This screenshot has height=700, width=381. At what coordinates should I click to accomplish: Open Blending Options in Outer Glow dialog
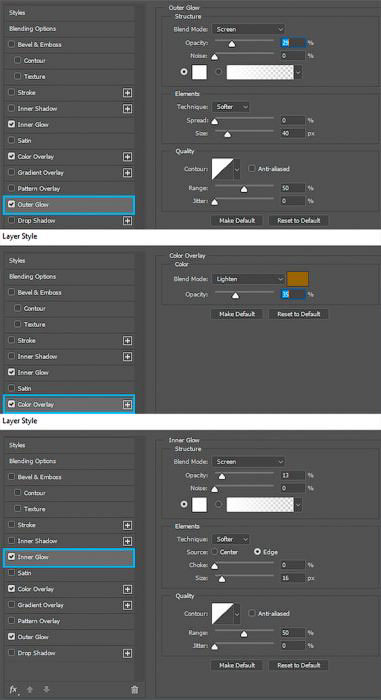69,29
